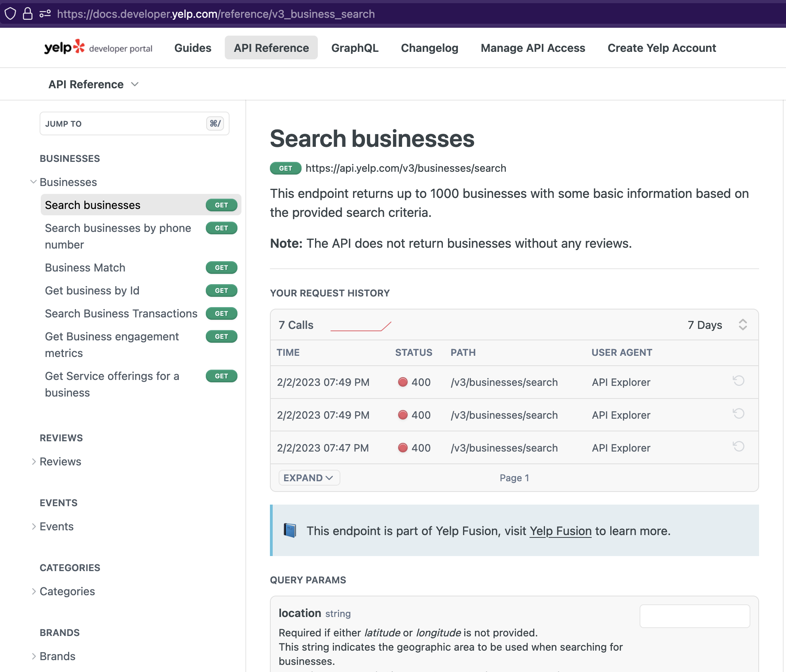
Task: Expand the Categories section
Action: [x=34, y=591]
